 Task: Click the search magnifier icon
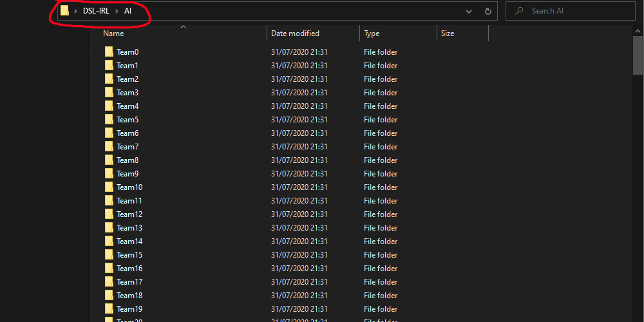point(519,11)
